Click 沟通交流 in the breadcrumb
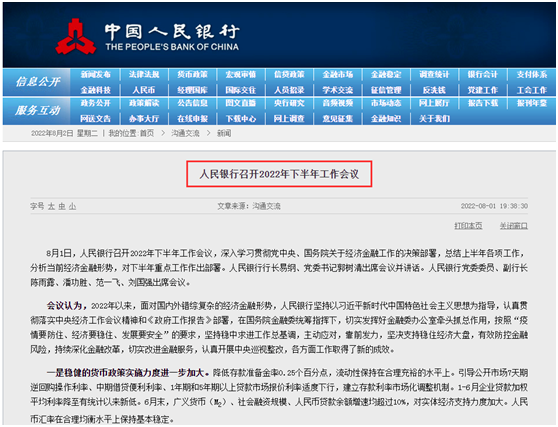This screenshot has width=558, height=427. tap(185, 133)
